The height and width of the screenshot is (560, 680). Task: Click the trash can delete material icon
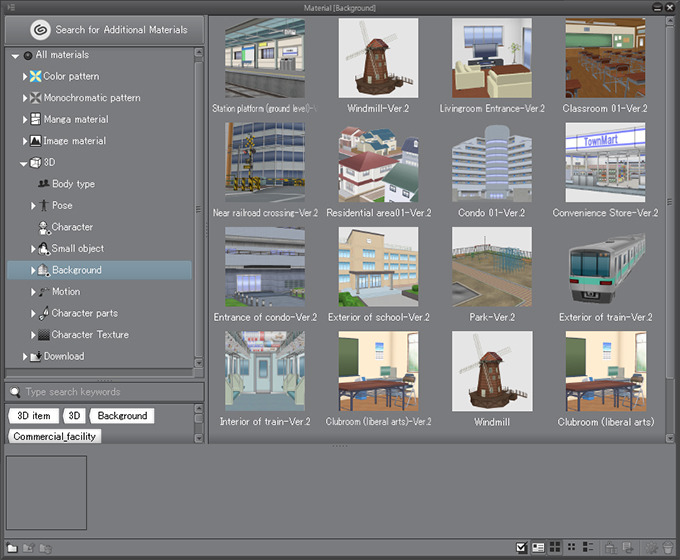666,547
